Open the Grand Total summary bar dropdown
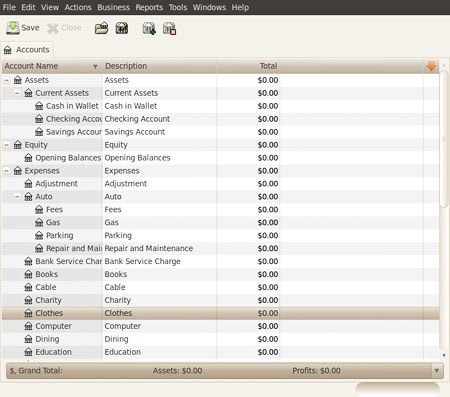This screenshot has width=450, height=397. point(437,371)
